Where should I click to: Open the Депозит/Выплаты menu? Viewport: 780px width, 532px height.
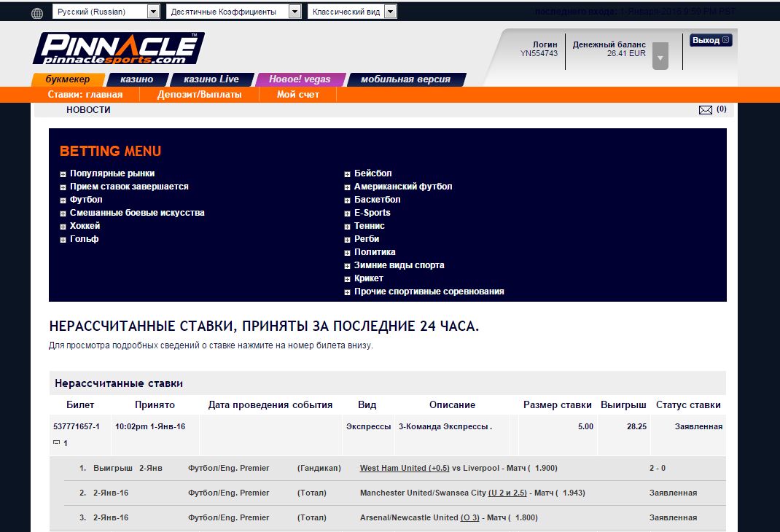click(200, 95)
